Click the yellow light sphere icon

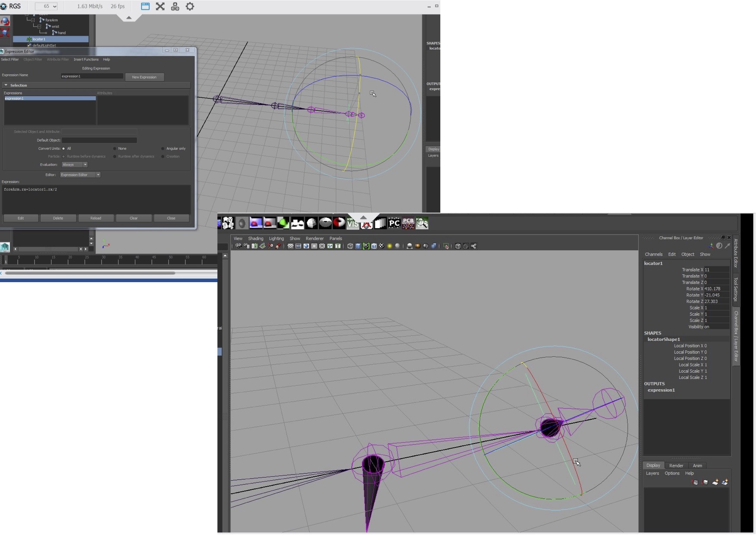click(x=389, y=246)
